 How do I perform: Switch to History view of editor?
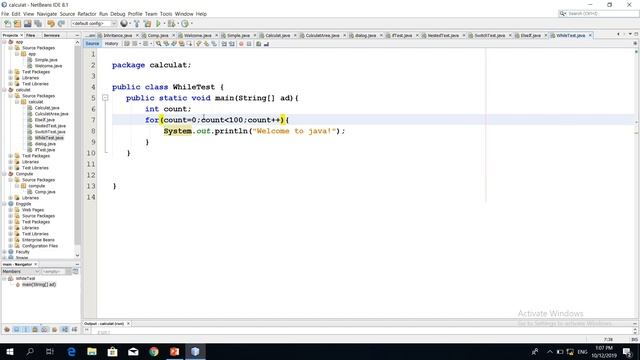[111, 44]
